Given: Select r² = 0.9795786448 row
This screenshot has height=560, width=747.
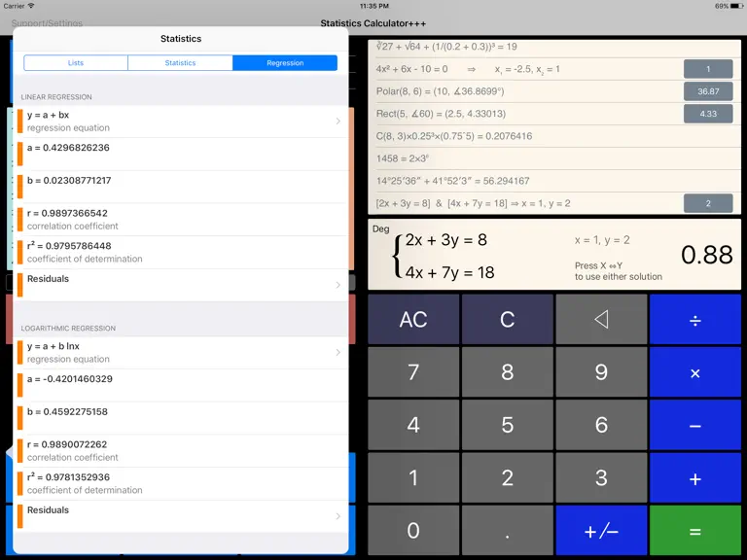Looking at the screenshot, I should [181, 253].
